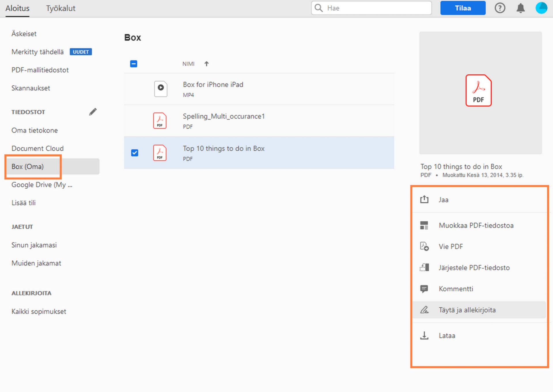The width and height of the screenshot is (553, 392).
Task: Click the Järjestele PDF-tiedosto icon
Action: (x=424, y=268)
